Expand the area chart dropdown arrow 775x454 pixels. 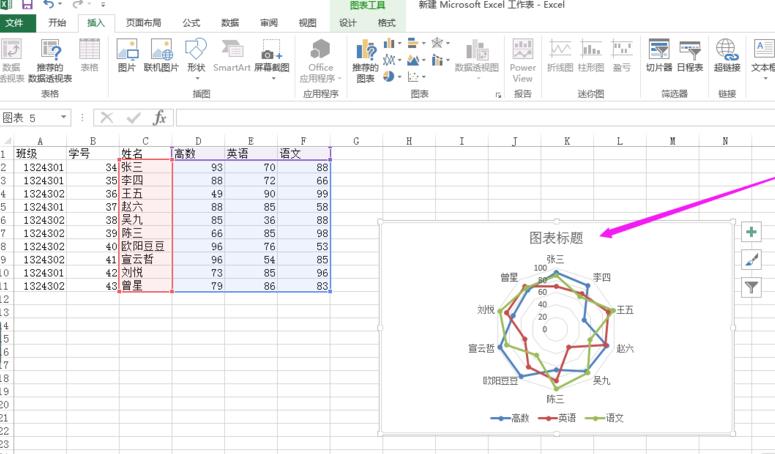pyautogui.click(x=424, y=60)
